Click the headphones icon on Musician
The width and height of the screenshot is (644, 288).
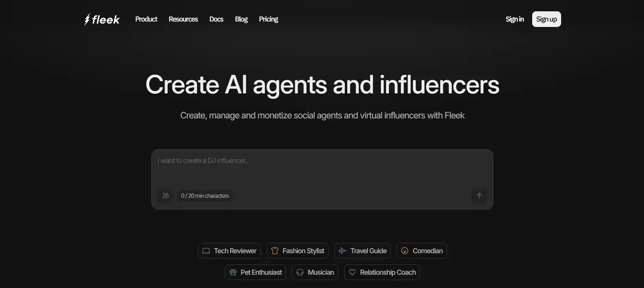[x=300, y=272]
